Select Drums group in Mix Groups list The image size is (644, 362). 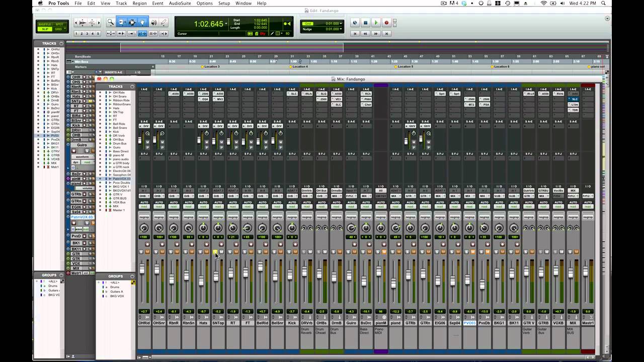(x=115, y=287)
